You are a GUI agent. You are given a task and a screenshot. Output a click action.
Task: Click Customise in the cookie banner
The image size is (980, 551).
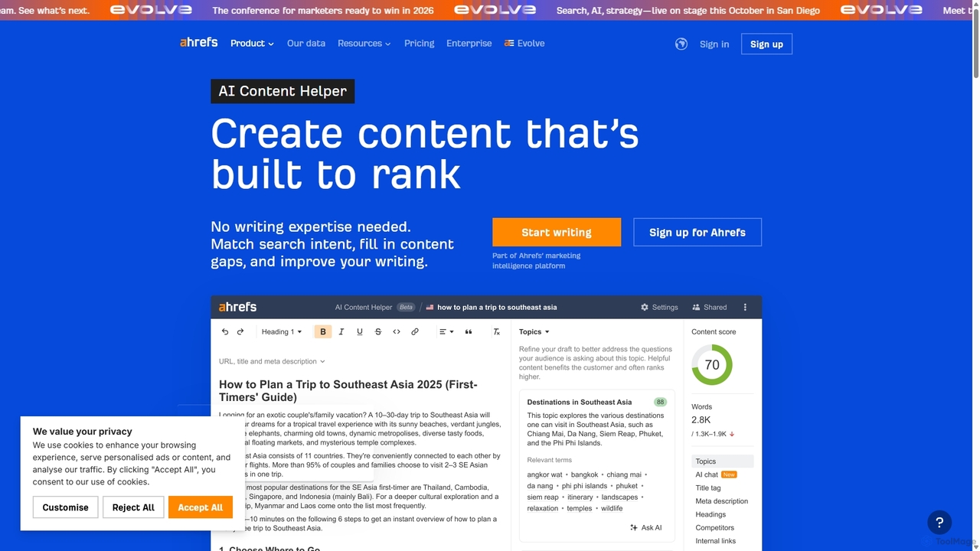point(65,507)
